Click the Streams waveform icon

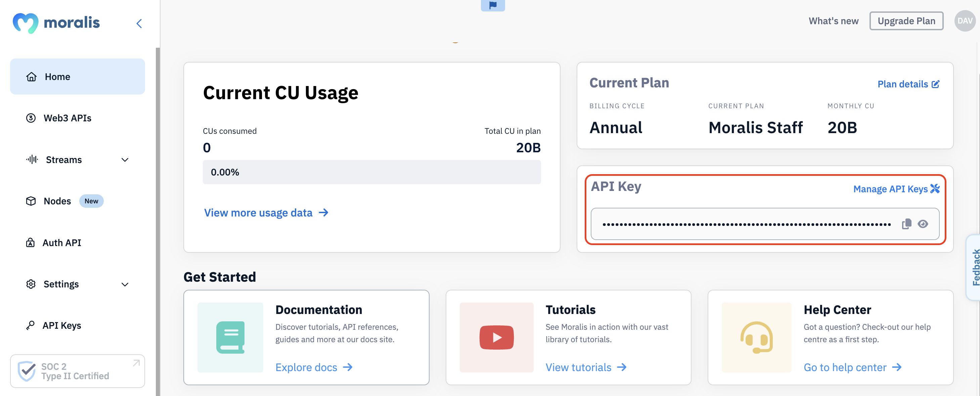(32, 160)
